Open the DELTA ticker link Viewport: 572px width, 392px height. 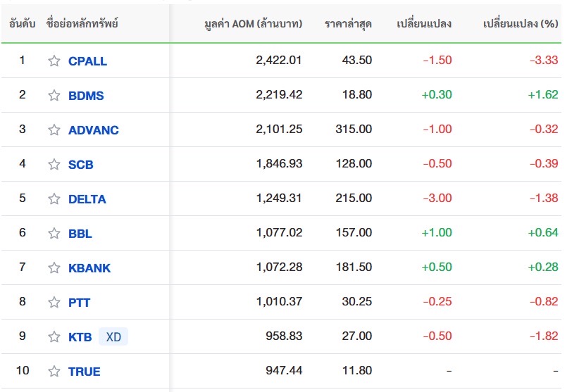tap(87, 199)
